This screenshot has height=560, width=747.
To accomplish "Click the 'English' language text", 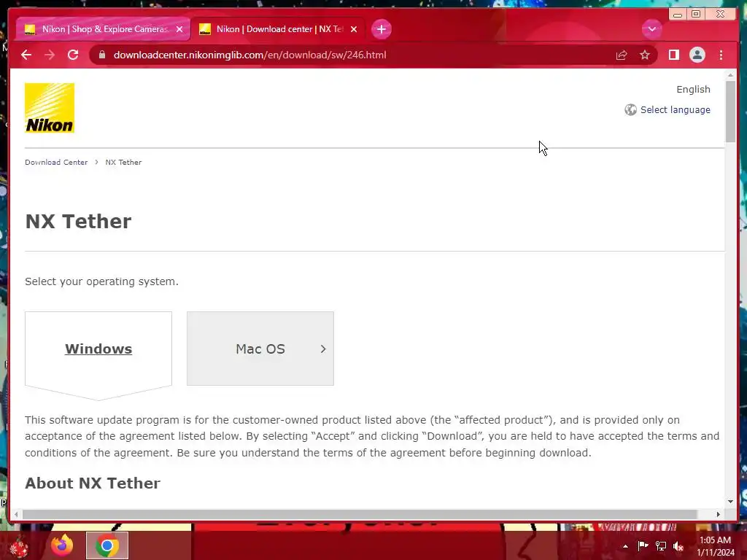I will tap(693, 90).
